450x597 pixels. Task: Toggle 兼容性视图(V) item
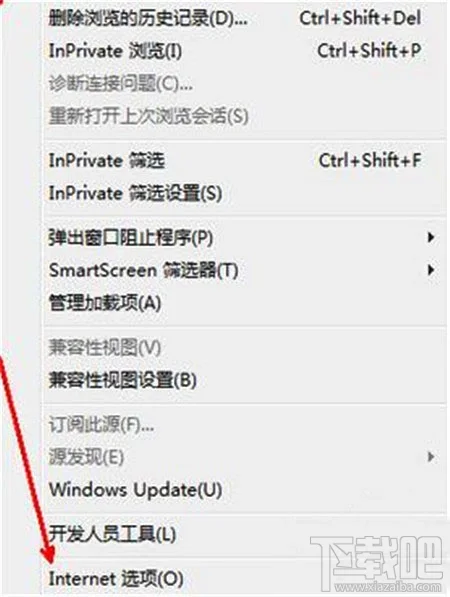(x=244, y=348)
